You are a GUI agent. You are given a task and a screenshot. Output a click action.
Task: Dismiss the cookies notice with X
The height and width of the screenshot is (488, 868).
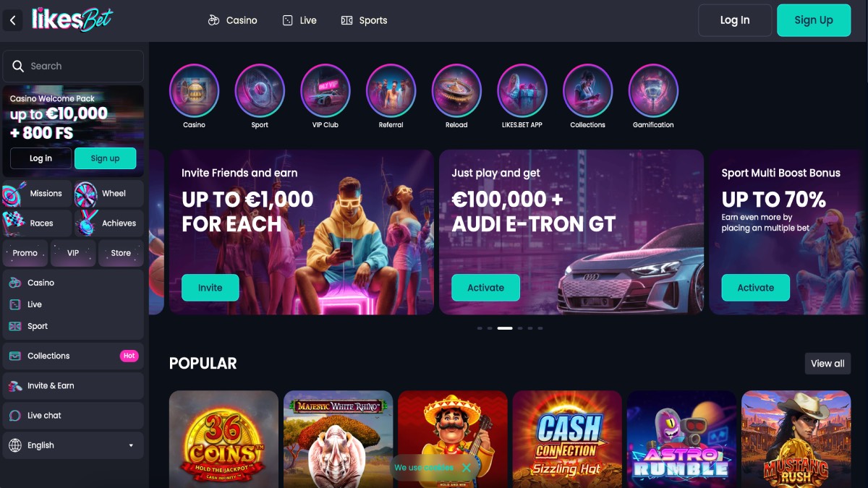pos(467,468)
